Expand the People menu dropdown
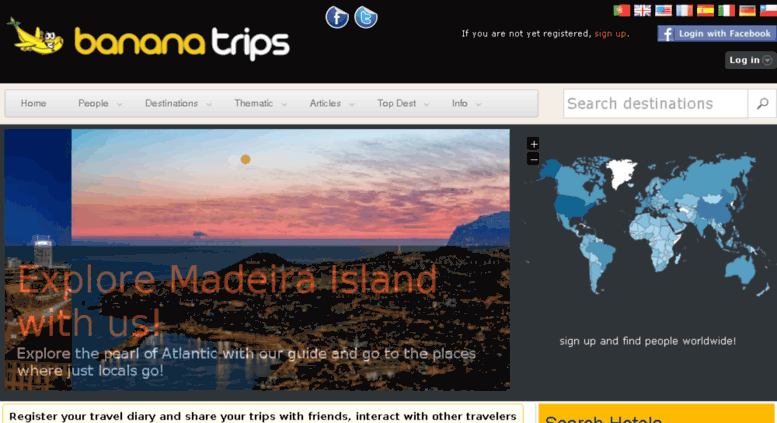 (100, 104)
